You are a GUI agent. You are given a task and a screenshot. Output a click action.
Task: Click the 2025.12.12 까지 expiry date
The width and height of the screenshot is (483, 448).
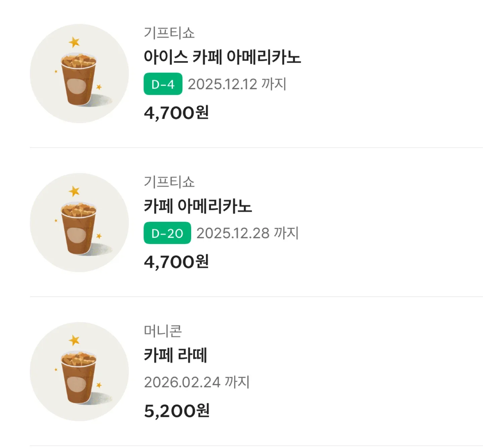pyautogui.click(x=237, y=84)
